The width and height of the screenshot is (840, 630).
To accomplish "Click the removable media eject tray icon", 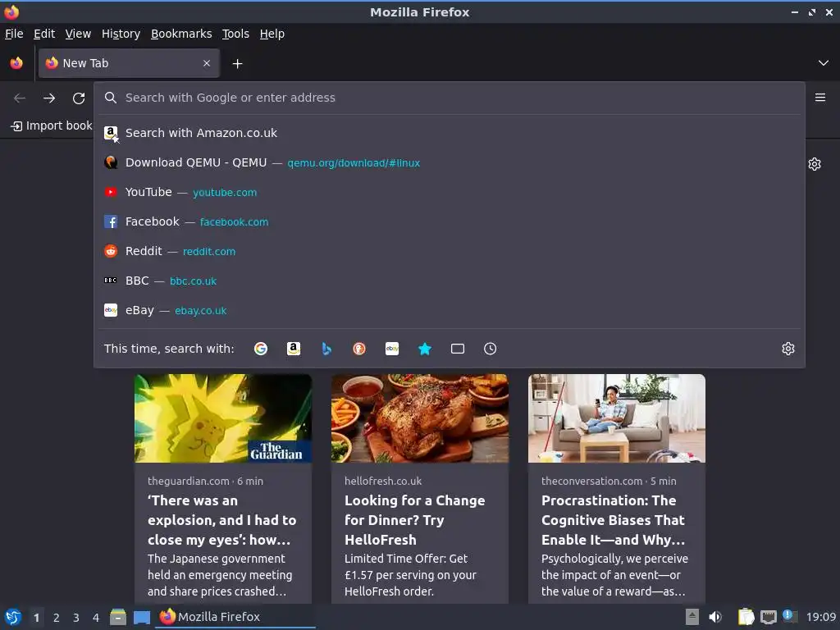I will (692, 617).
